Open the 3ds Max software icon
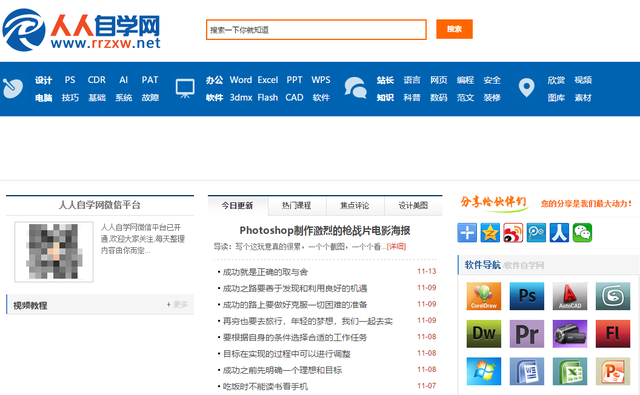The height and width of the screenshot is (395, 640). 613,296
